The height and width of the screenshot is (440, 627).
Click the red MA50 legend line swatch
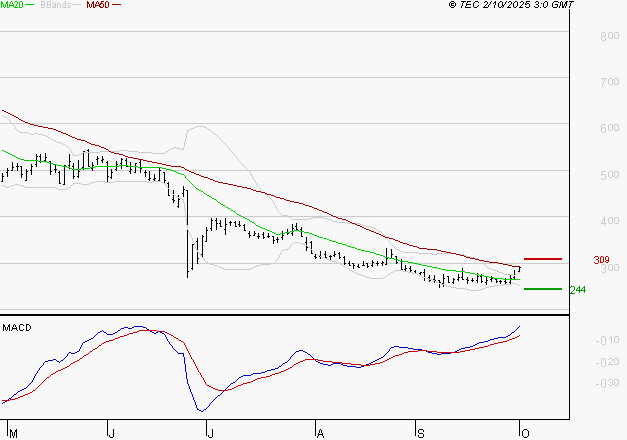click(x=116, y=6)
